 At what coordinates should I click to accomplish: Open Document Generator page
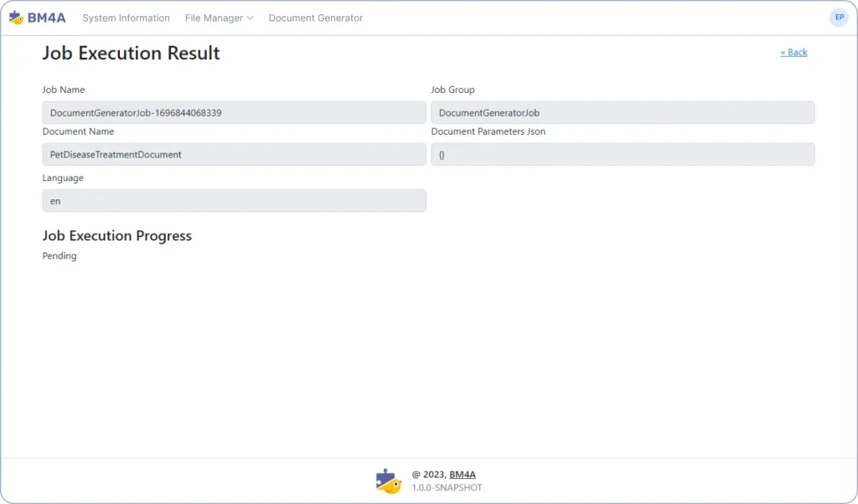(x=316, y=18)
